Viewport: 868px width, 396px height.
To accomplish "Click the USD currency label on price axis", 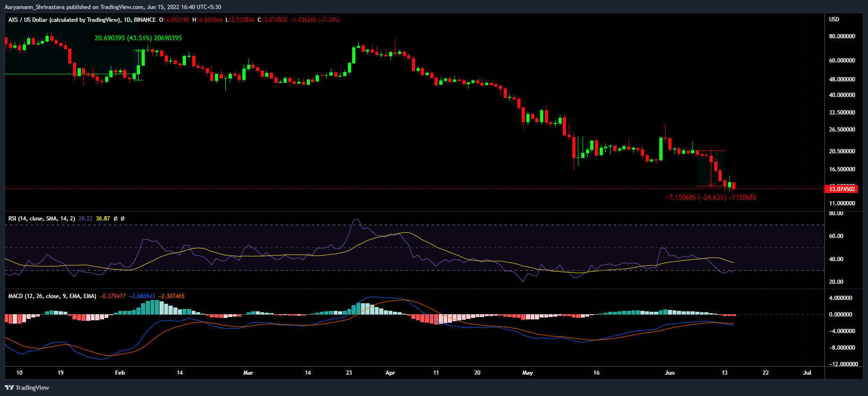I will [x=834, y=19].
